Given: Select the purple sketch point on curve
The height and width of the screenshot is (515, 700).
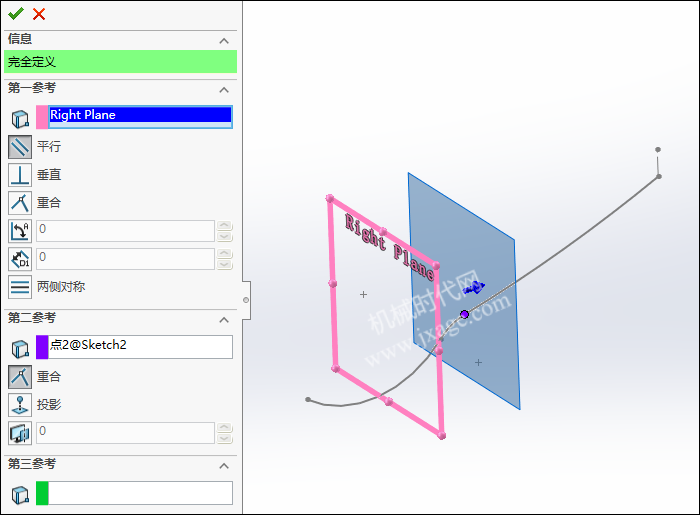Looking at the screenshot, I should tap(464, 315).
